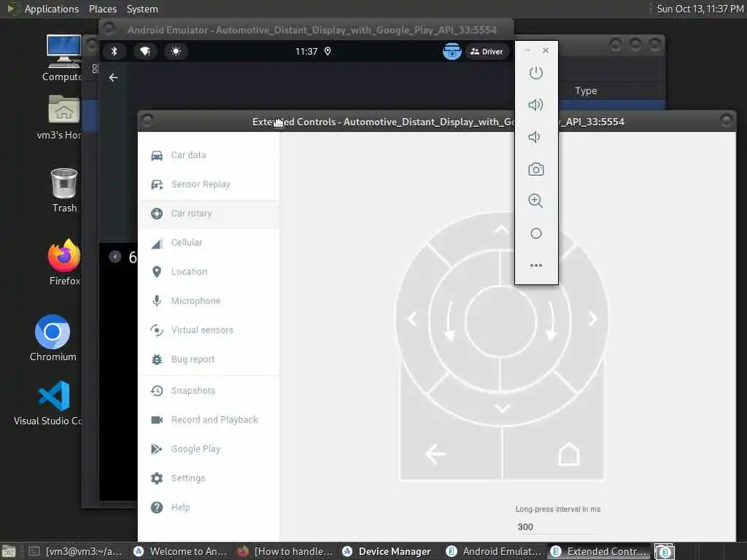Minimize the emulator toolbar window
This screenshot has height=560, width=747.
[x=527, y=50]
